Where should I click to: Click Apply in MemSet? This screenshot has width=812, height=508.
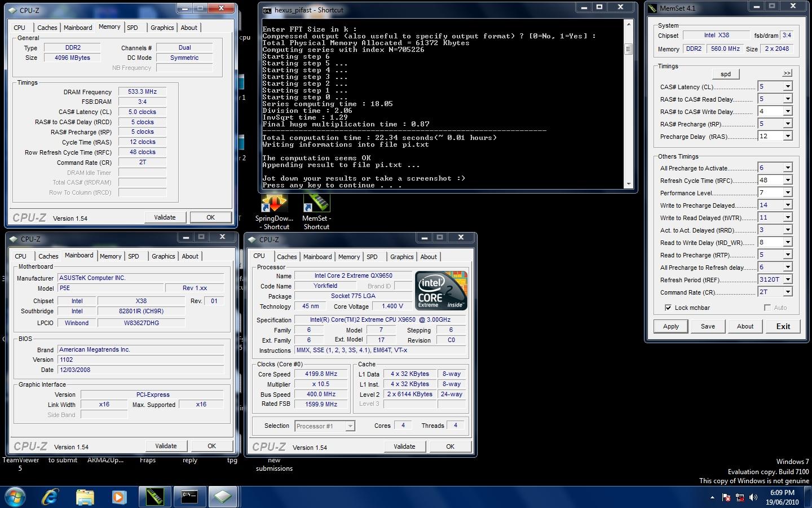click(x=671, y=326)
